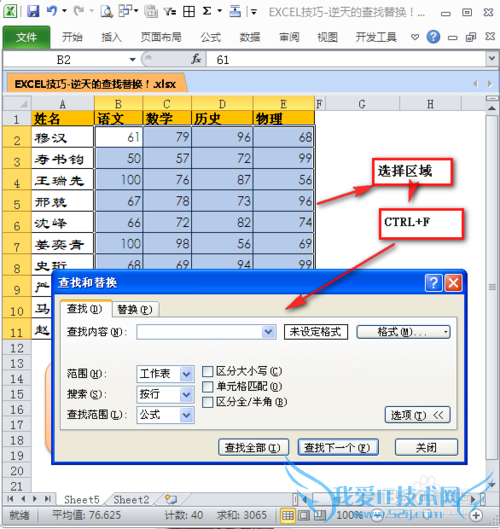
Task: Click the help button in Find dialog
Action: 433,283
